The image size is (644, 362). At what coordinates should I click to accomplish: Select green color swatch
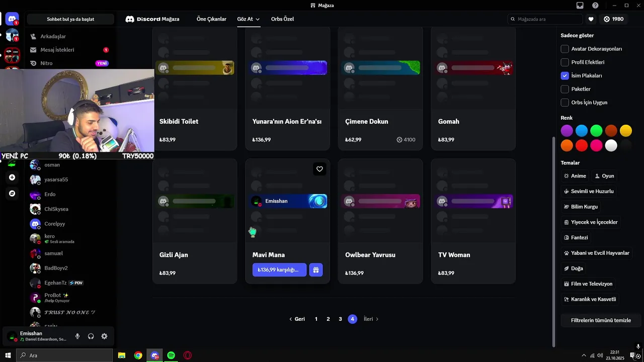click(596, 131)
